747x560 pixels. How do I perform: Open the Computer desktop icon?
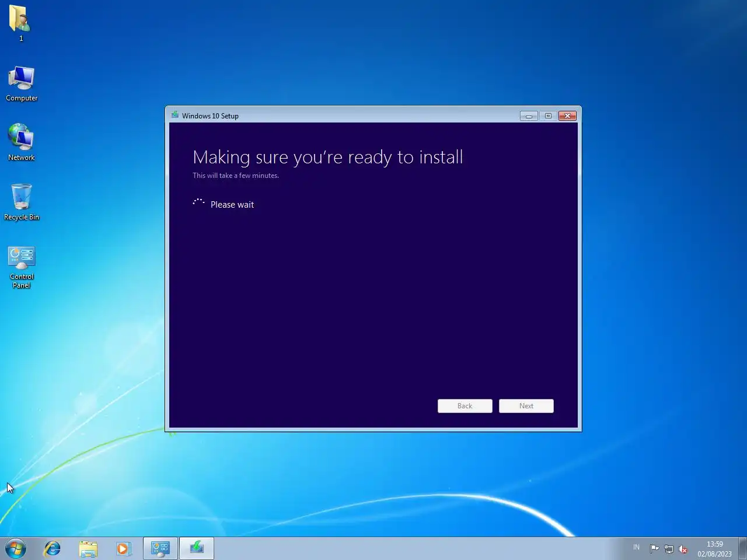22,83
